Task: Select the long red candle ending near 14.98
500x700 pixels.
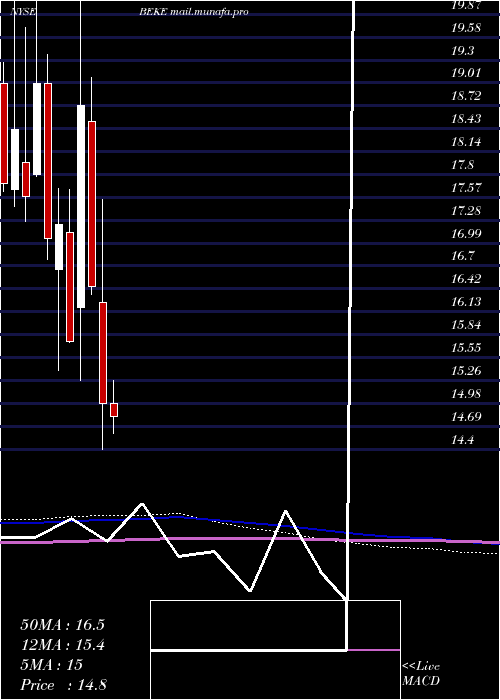Action: pyautogui.click(x=103, y=353)
